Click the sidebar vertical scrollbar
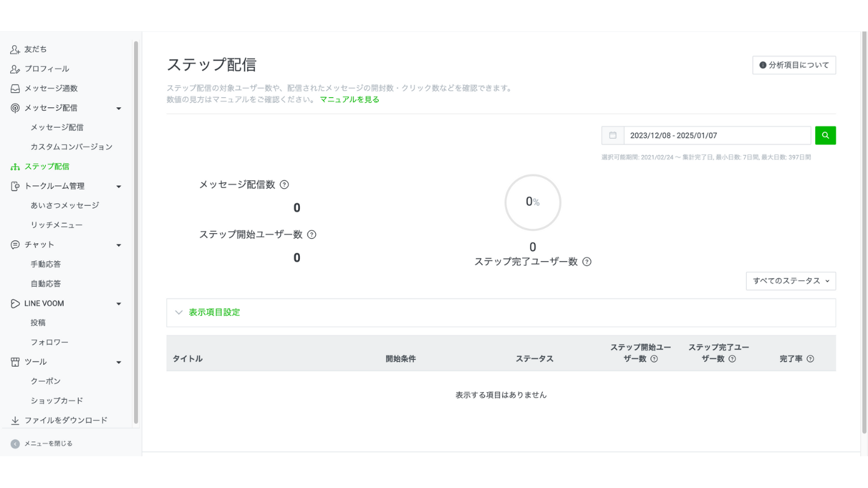 tap(136, 232)
